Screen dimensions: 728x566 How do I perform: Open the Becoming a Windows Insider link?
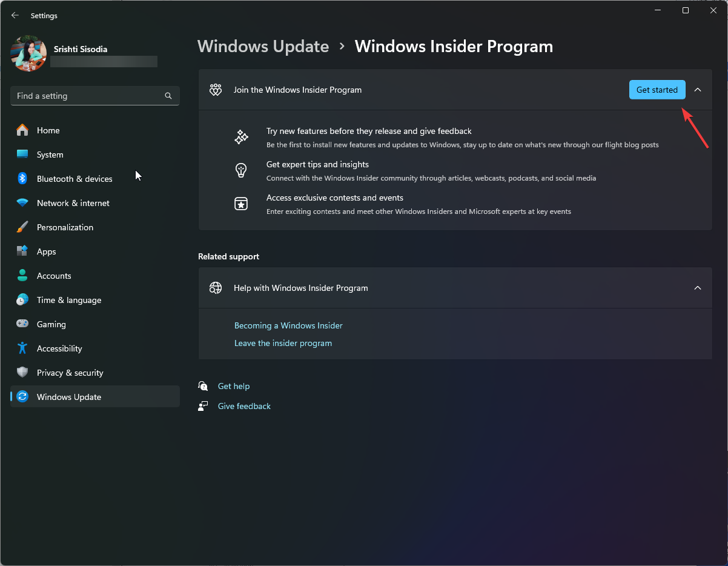288,325
